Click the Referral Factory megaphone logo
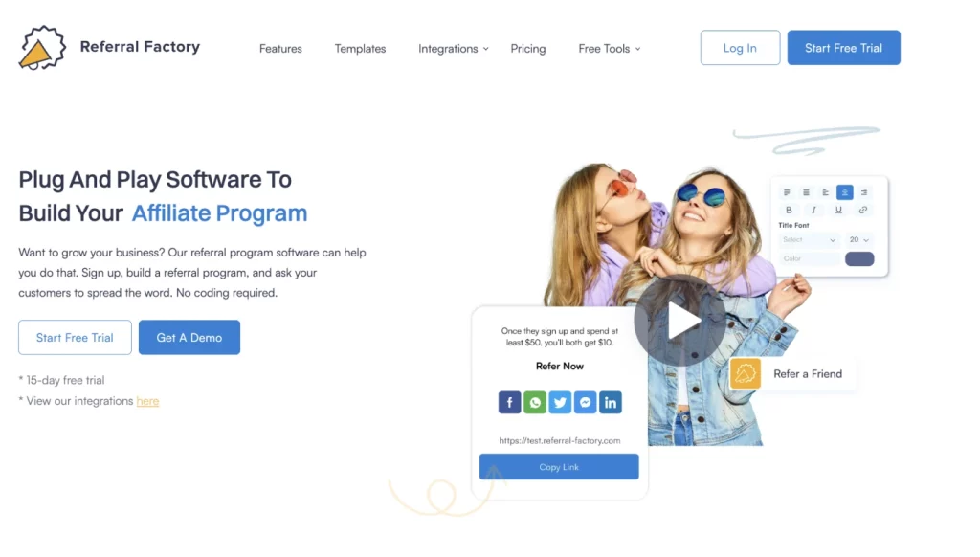Screen dimensions: 980x557 (42, 48)
